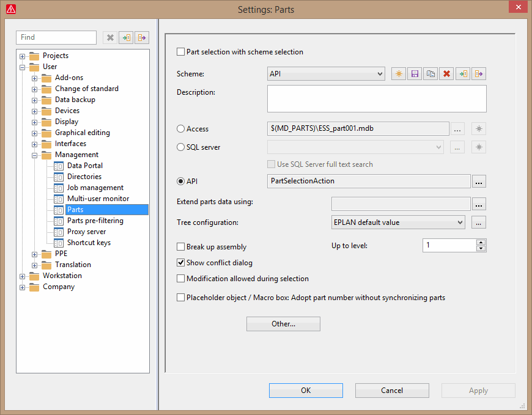
Task: Increase Up to level with the stepper
Action: 481,241
